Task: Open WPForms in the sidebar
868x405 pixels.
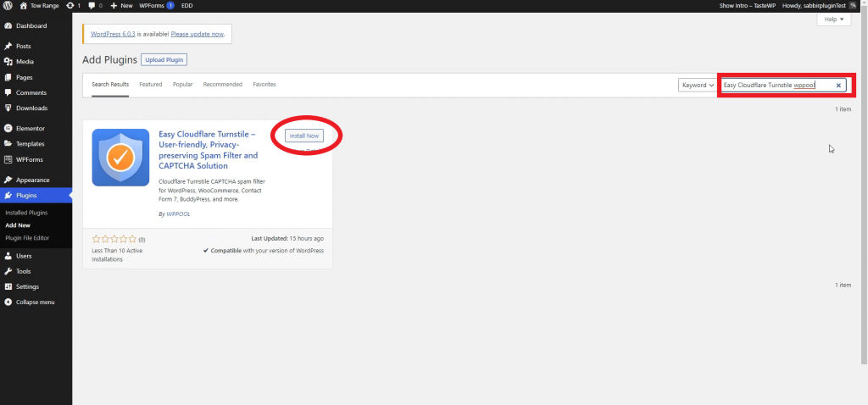Action: coord(36,160)
